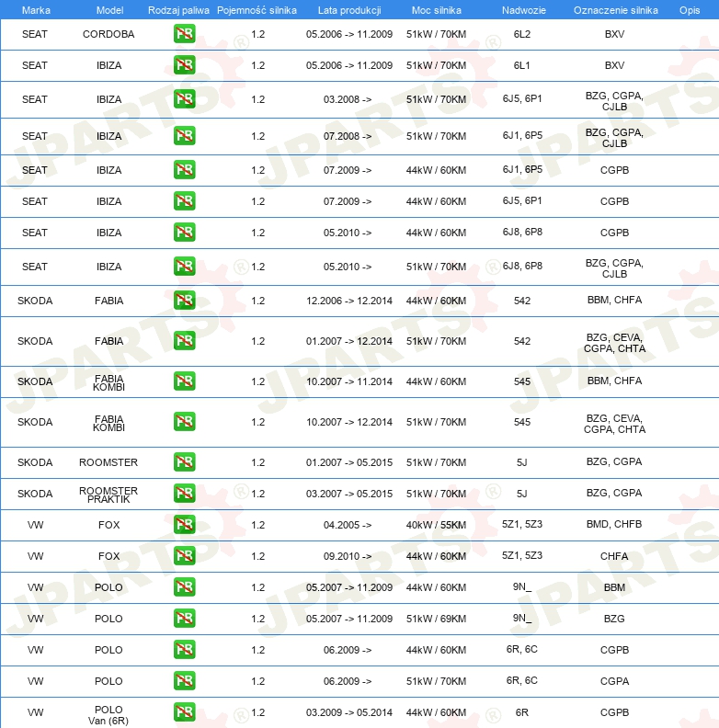Select the 6L2 body code cell
The width and height of the screenshot is (719, 728).
522,34
